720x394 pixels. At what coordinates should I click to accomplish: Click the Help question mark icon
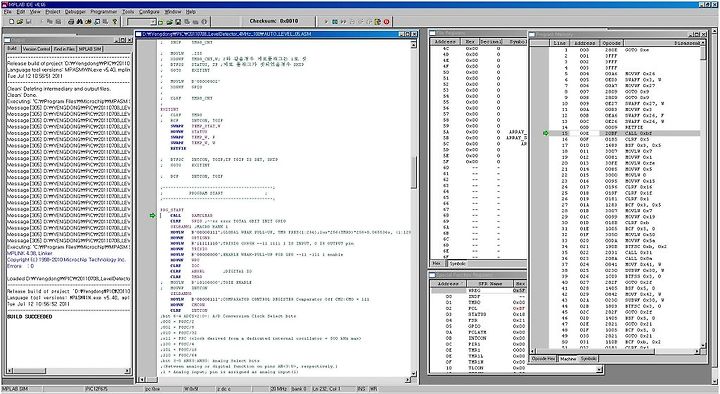coord(115,22)
